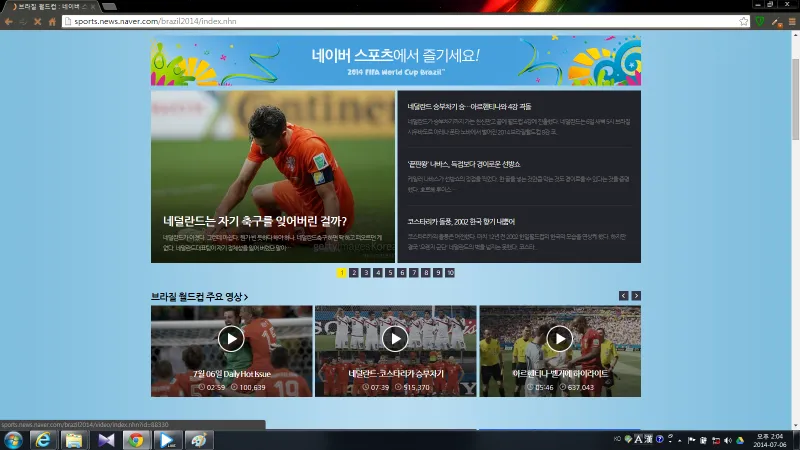The width and height of the screenshot is (800, 450).
Task: Bookmark this page with the star icon
Action: (743, 21)
